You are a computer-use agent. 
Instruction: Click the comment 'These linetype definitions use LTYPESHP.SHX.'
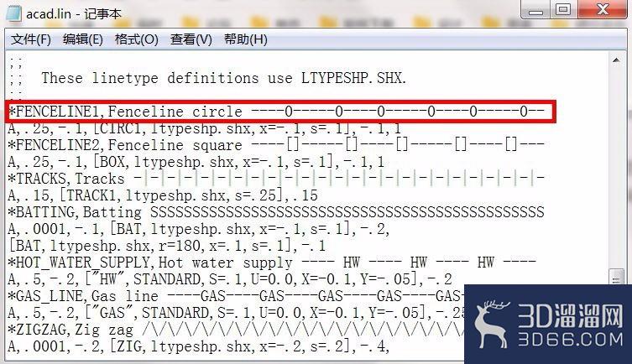coord(224,78)
